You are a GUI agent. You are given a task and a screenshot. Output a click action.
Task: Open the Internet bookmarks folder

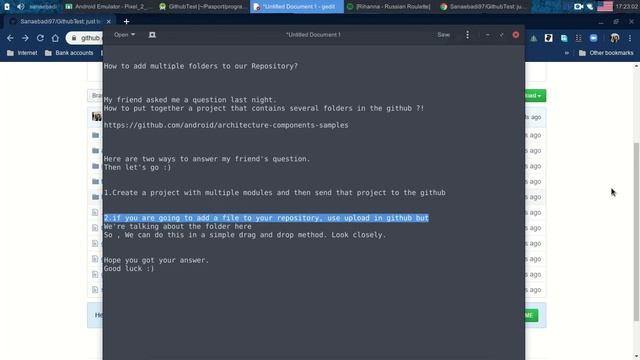[22, 53]
